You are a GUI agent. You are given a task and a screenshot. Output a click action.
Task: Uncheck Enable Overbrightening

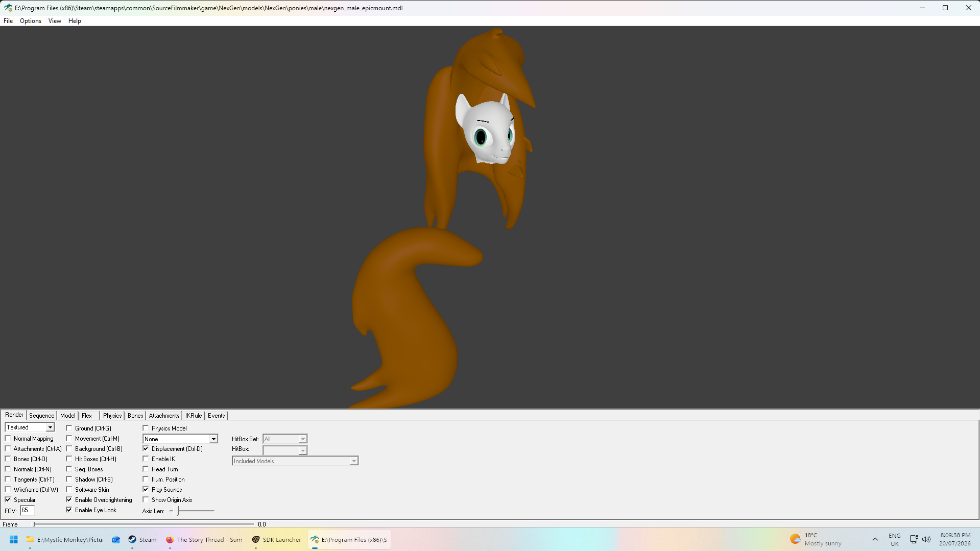coord(69,500)
